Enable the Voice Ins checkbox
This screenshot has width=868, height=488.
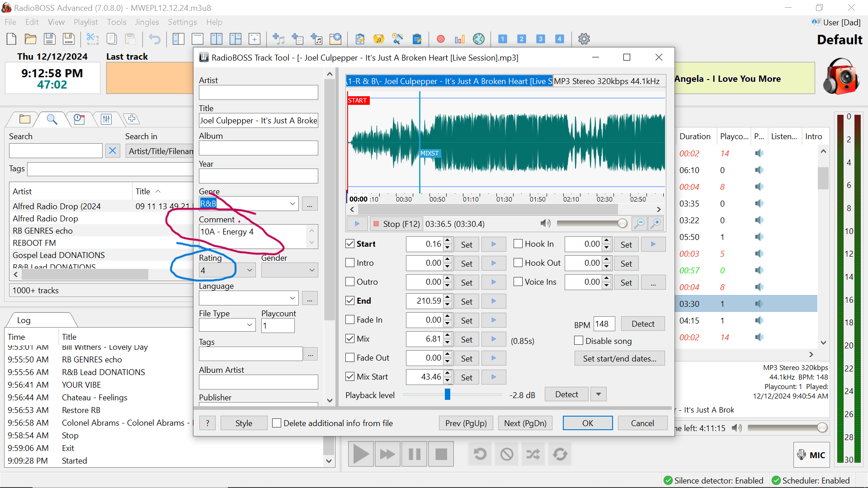click(x=518, y=282)
